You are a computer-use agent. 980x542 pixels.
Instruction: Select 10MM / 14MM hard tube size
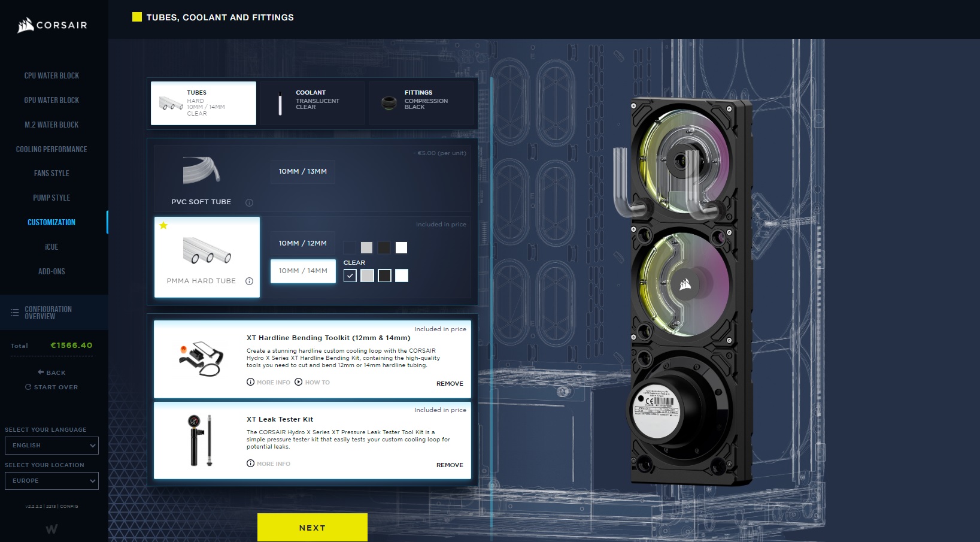(303, 271)
